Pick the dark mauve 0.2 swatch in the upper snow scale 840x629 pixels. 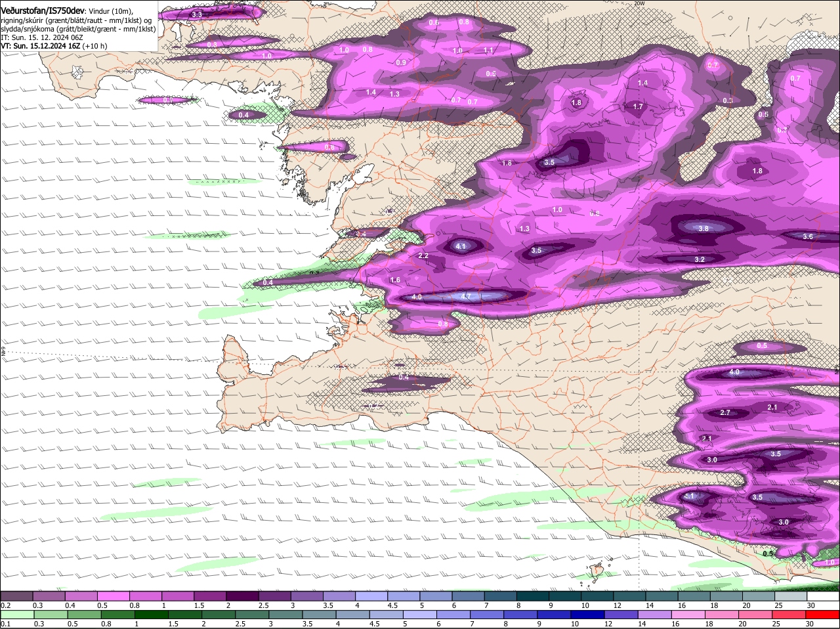pos(16,596)
